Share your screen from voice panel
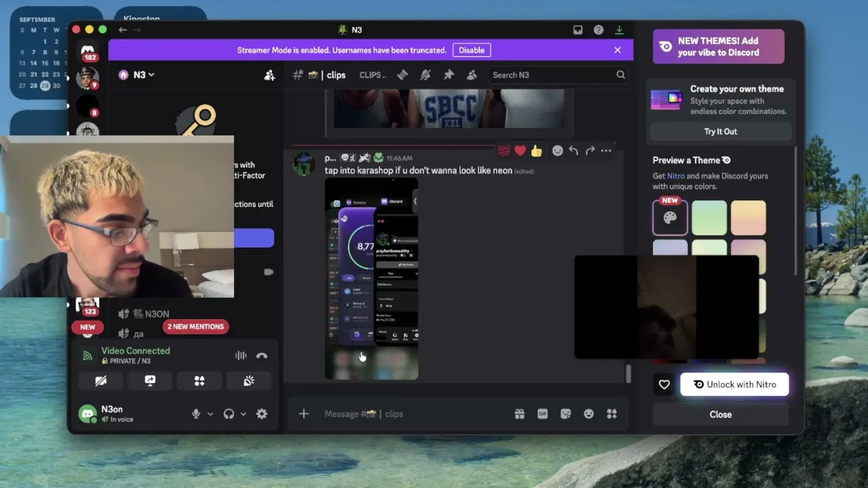 [x=150, y=381]
